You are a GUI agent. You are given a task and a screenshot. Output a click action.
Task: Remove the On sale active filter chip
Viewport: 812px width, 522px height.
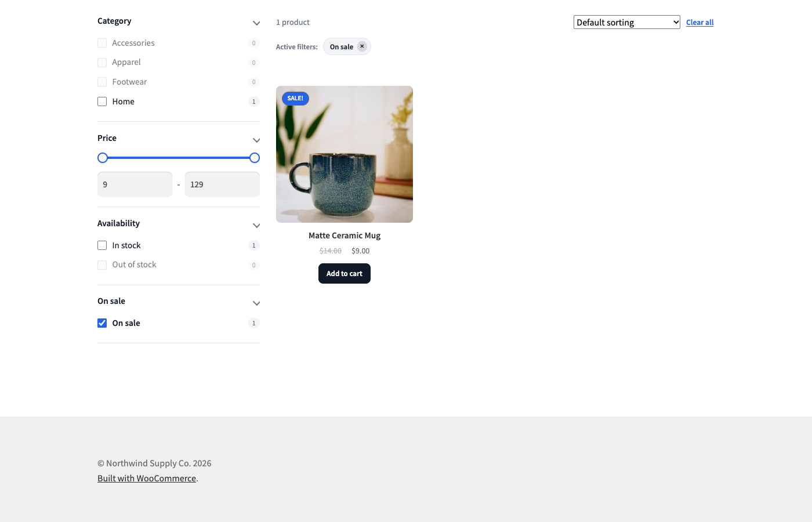point(362,46)
